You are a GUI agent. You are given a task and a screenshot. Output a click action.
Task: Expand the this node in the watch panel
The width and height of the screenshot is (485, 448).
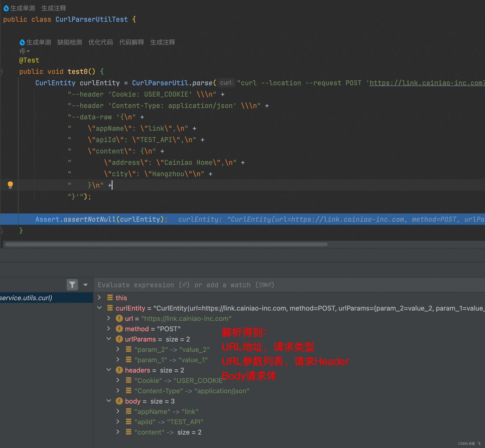(99, 297)
